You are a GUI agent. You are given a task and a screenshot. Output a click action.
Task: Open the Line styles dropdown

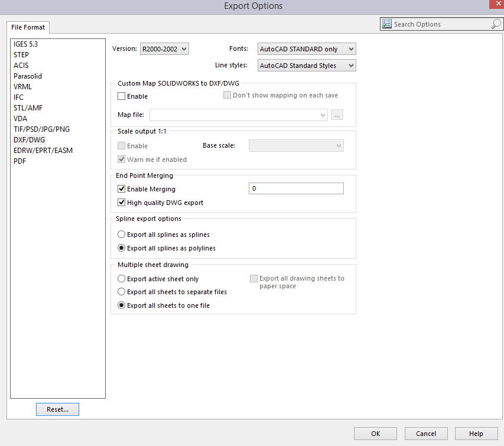[307, 66]
